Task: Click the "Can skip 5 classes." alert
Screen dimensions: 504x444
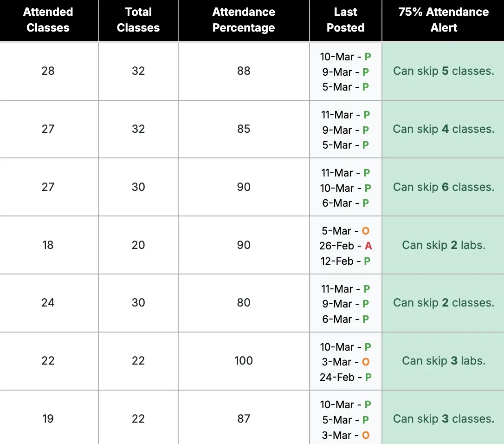Action: [x=444, y=71]
